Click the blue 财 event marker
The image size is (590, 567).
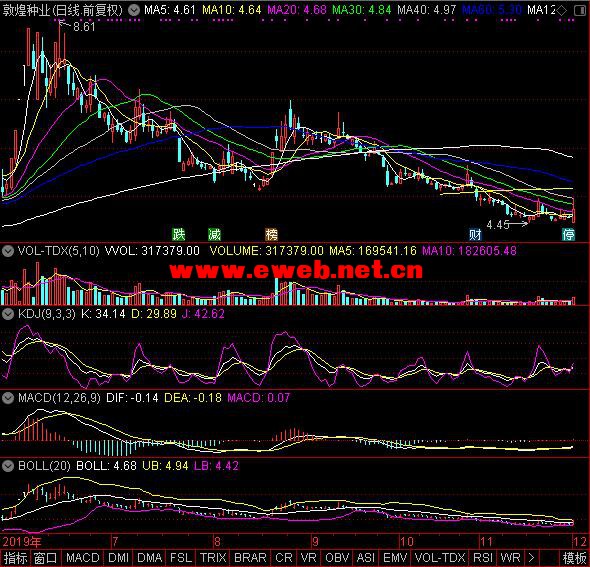[x=475, y=234]
